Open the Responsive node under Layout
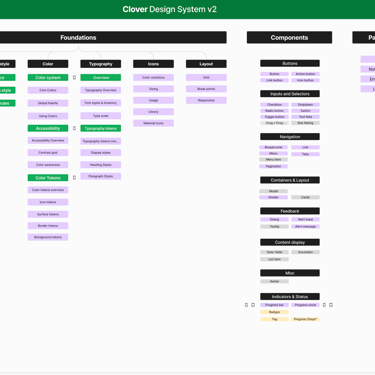The height and width of the screenshot is (375, 375). (206, 100)
